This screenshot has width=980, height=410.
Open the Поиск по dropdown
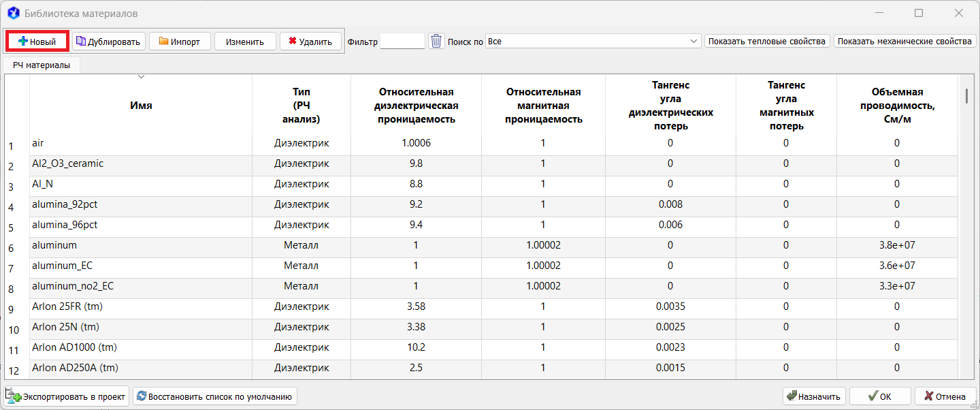pos(593,42)
